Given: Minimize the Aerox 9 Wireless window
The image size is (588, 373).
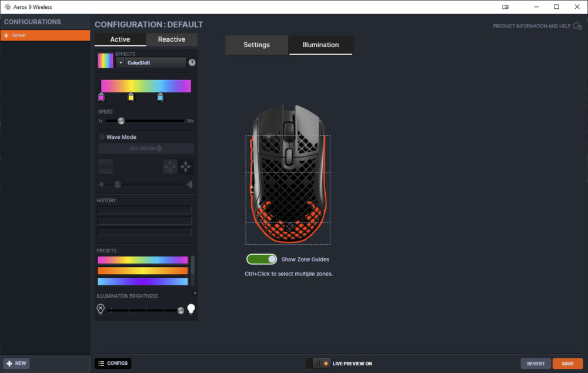Looking at the screenshot, I should (536, 6).
